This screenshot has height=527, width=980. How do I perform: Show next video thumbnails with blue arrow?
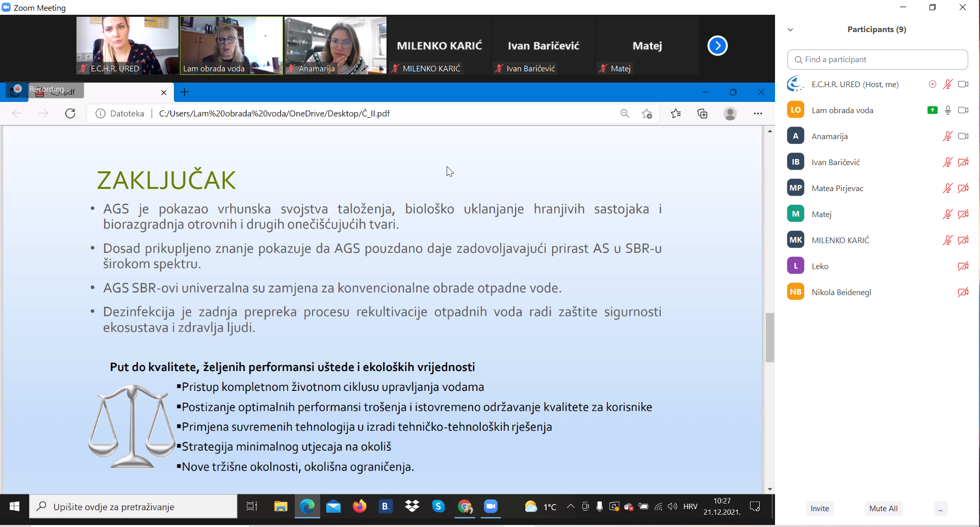coord(717,46)
